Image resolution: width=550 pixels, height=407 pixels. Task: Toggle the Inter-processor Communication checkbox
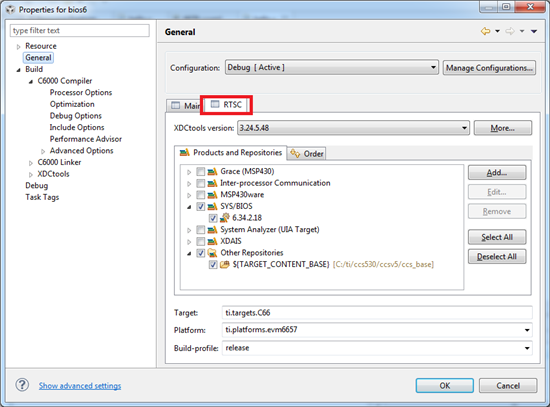pos(201,183)
